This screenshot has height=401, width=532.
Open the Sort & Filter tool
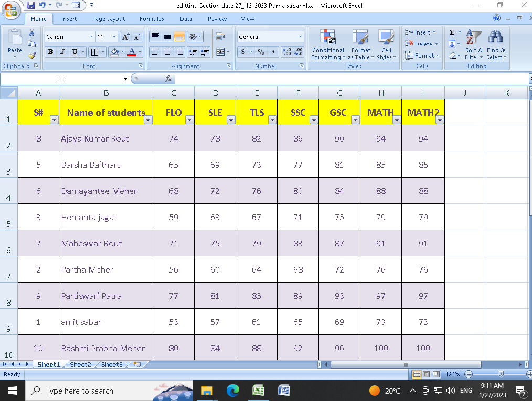click(x=473, y=38)
